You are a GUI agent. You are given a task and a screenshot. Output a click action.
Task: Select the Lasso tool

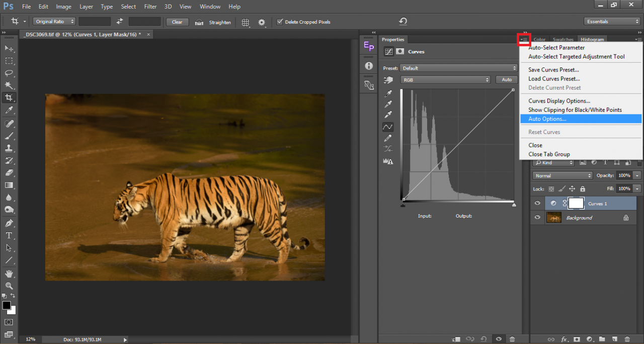pyautogui.click(x=9, y=73)
